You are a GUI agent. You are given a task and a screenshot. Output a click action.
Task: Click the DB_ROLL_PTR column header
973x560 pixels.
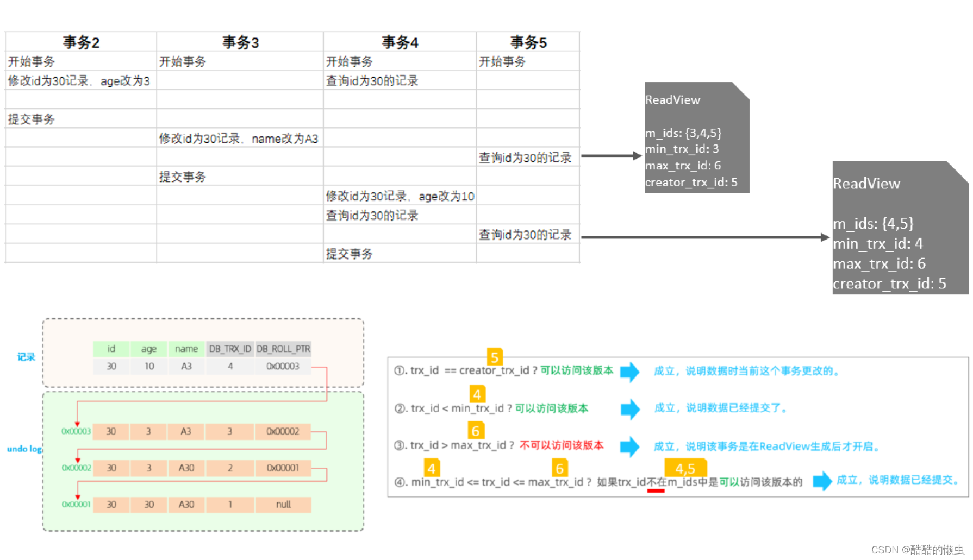click(x=283, y=348)
